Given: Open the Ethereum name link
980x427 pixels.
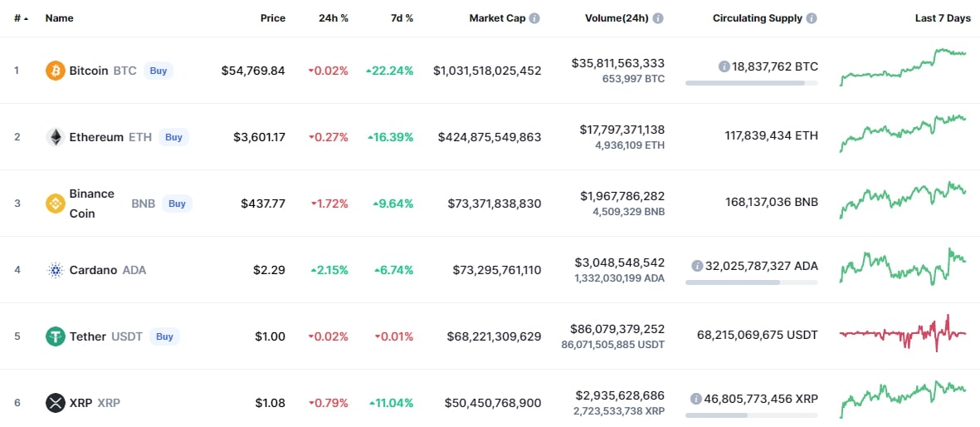Looking at the screenshot, I should [96, 137].
